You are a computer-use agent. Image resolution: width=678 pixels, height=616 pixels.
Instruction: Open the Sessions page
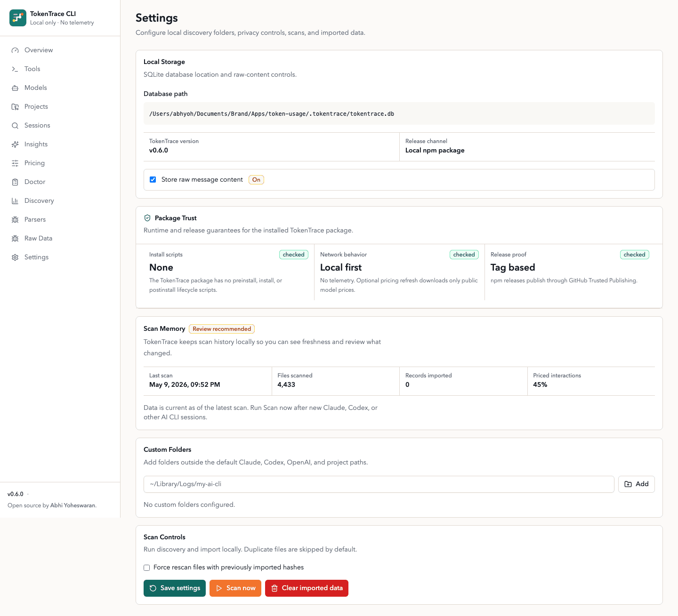60,126
